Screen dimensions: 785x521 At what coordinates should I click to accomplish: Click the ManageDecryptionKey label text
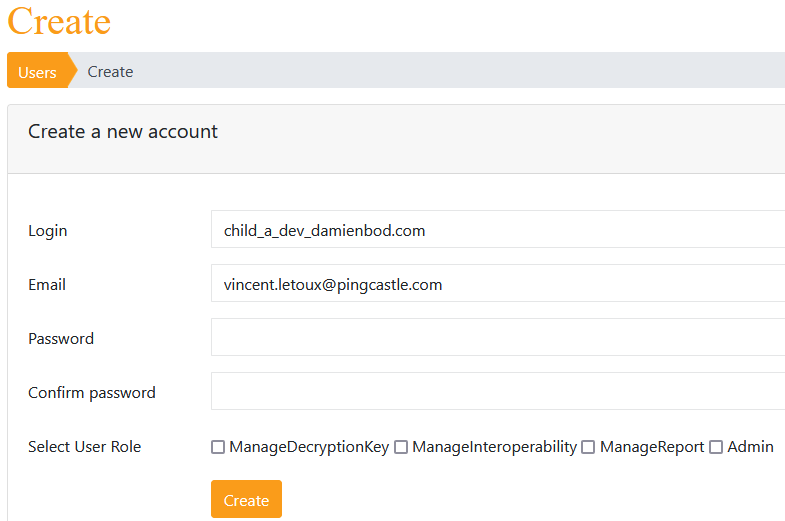[x=309, y=447]
